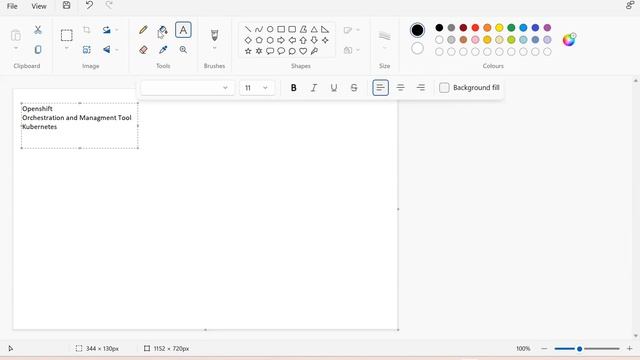Choose the Right arrow shape

click(x=281, y=40)
